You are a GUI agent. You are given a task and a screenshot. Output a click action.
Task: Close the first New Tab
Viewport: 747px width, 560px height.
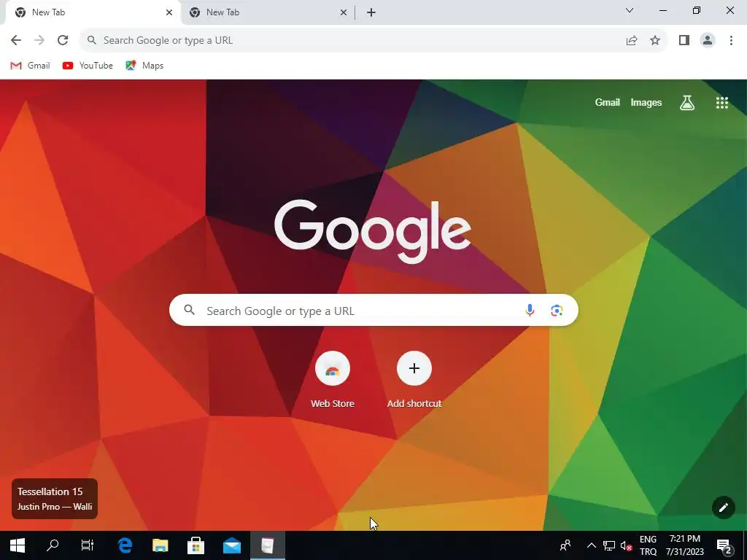click(x=169, y=12)
